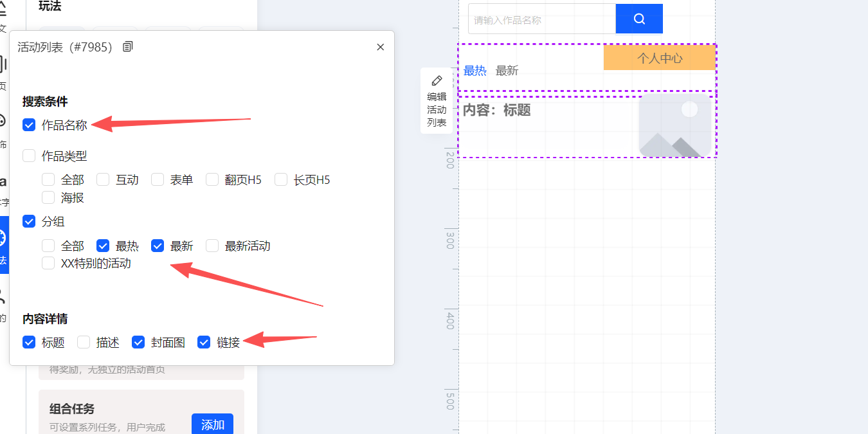Uncheck the 分组 checkbox
Viewport: 868px width, 434px height.
29,221
